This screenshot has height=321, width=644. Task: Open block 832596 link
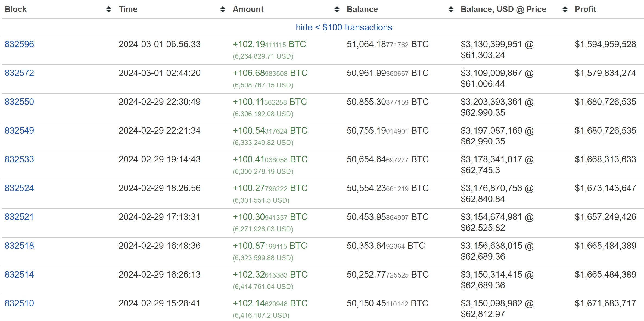[x=19, y=44]
